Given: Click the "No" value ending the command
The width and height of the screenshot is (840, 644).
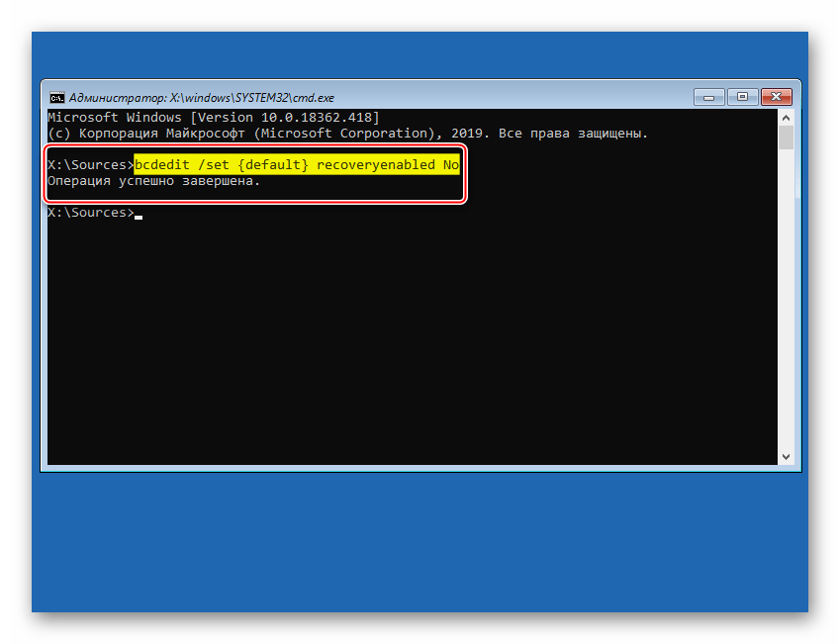Looking at the screenshot, I should [x=450, y=164].
